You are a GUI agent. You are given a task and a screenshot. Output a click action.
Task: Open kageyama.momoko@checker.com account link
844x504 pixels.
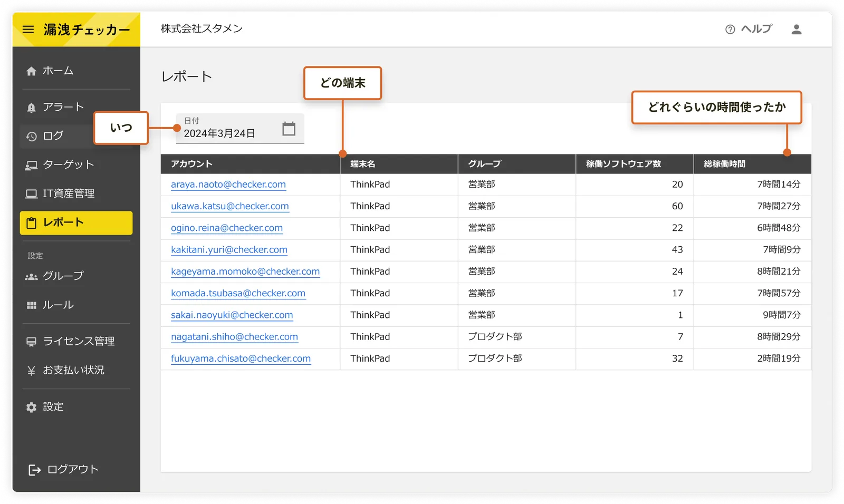coord(245,272)
